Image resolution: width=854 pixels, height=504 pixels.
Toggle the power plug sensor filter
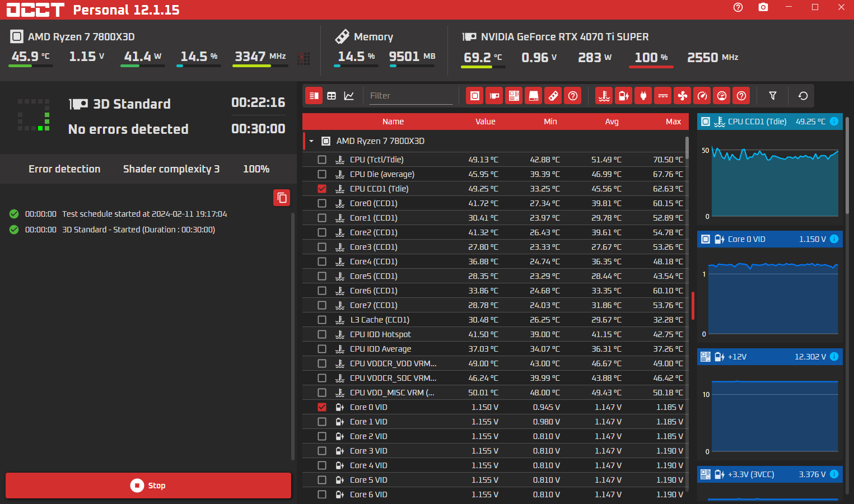click(643, 96)
